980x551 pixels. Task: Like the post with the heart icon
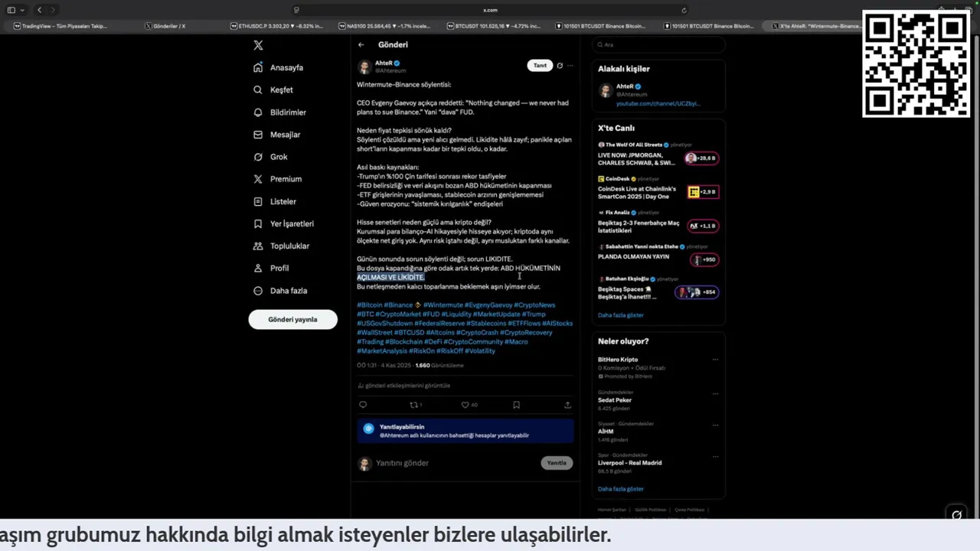tap(465, 405)
